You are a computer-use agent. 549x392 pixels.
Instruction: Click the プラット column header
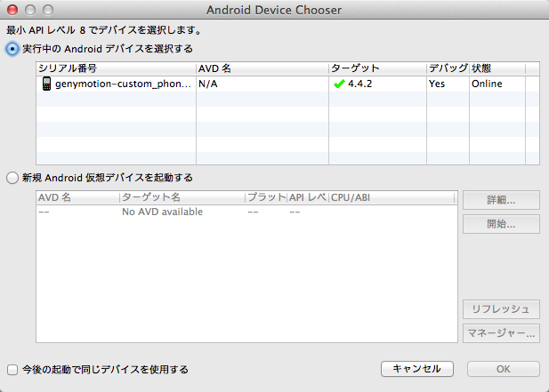point(266,197)
